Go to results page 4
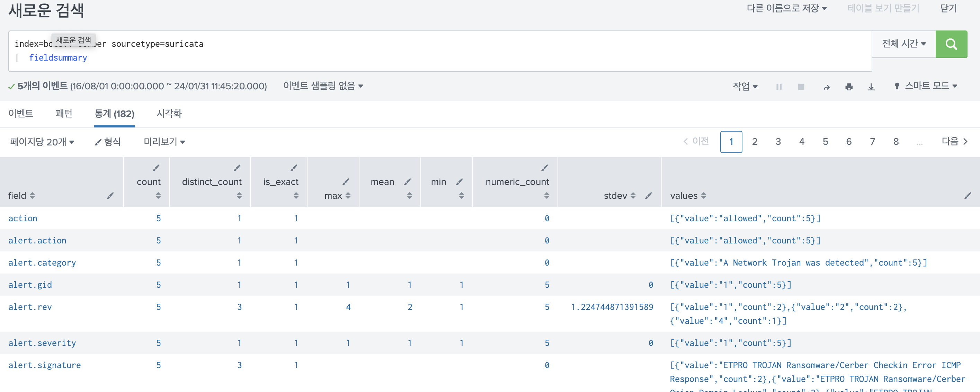The width and height of the screenshot is (980, 392). click(802, 142)
